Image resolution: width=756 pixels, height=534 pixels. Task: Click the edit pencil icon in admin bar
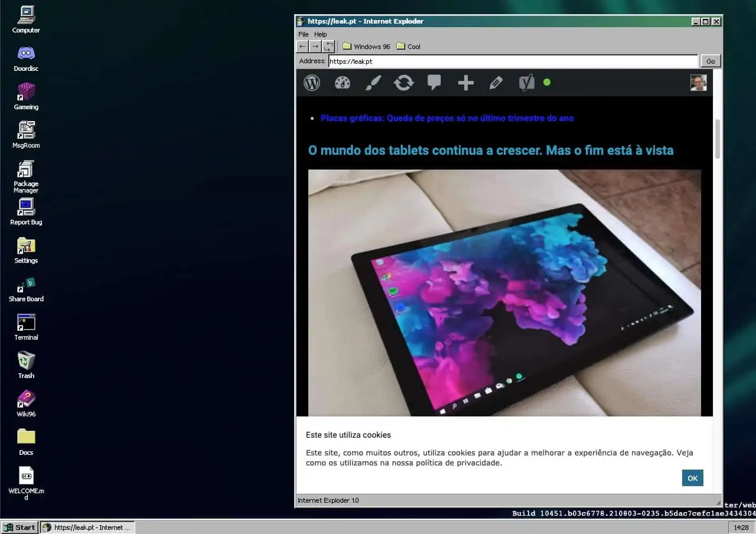[496, 83]
